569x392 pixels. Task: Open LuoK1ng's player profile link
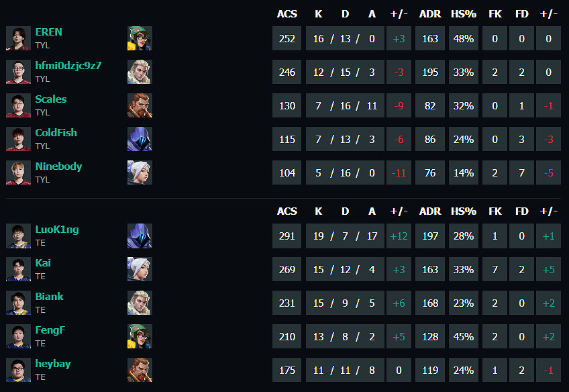click(56, 230)
